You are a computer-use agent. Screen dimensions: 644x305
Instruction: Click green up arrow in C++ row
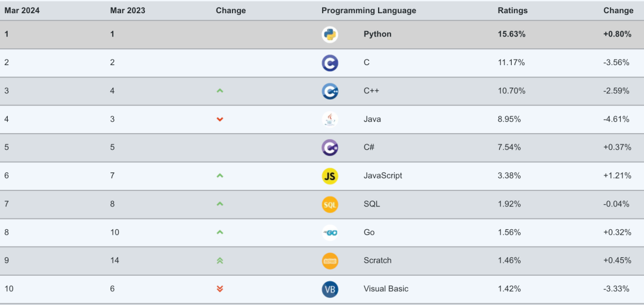point(219,91)
